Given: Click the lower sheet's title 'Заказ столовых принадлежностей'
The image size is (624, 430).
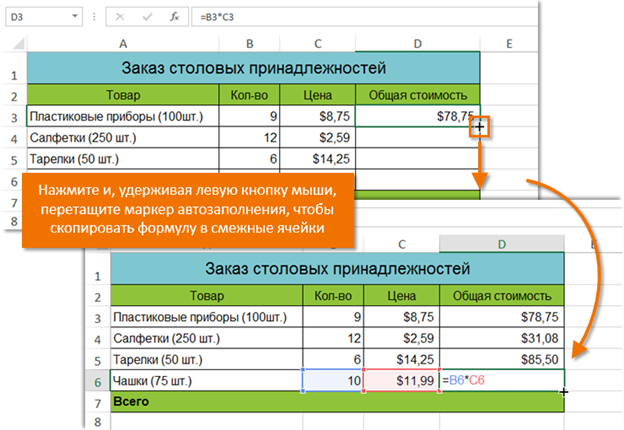Looking at the screenshot, I should pos(337,269).
